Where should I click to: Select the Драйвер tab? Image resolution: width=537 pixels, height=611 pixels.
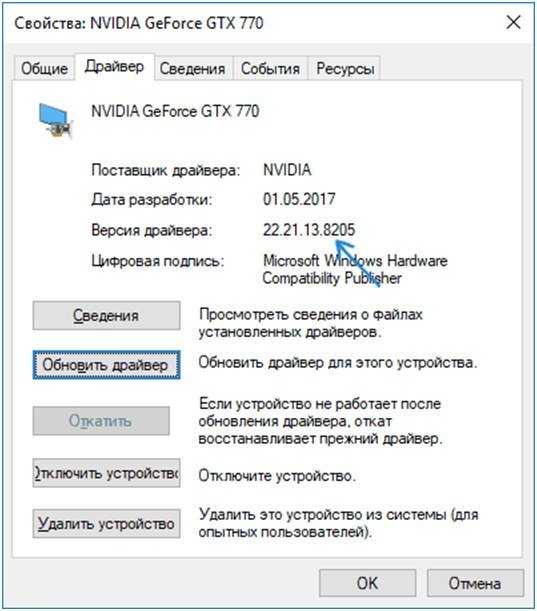coord(115,67)
